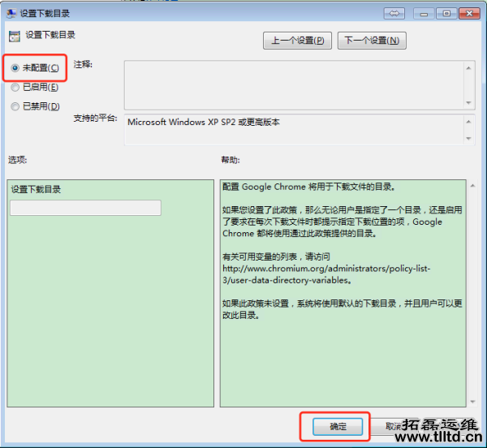The image size is (487, 448).
Task: Click the 帮助: label
Action: click(x=231, y=160)
